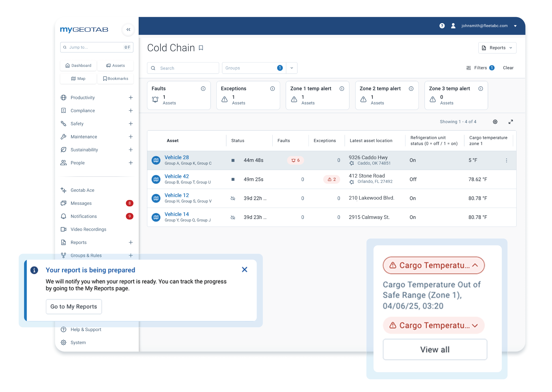
Task: Open the help question mark in the header
Action: point(442,26)
